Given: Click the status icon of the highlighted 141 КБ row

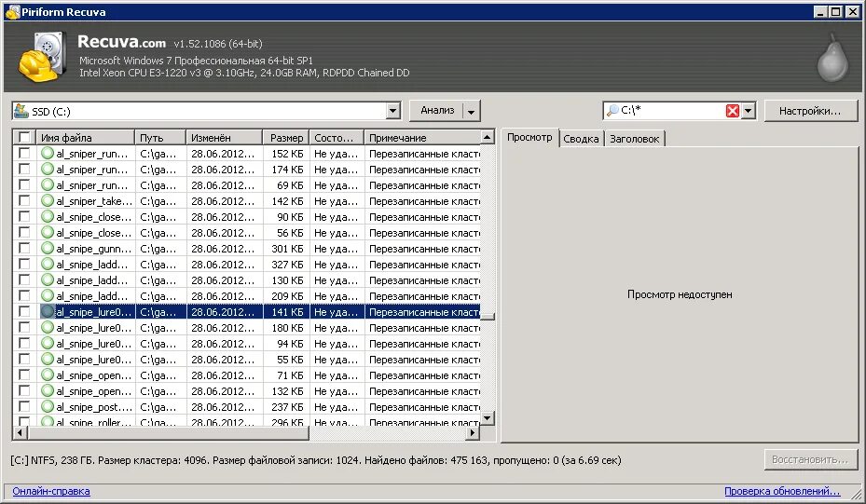Looking at the screenshot, I should coord(48,311).
